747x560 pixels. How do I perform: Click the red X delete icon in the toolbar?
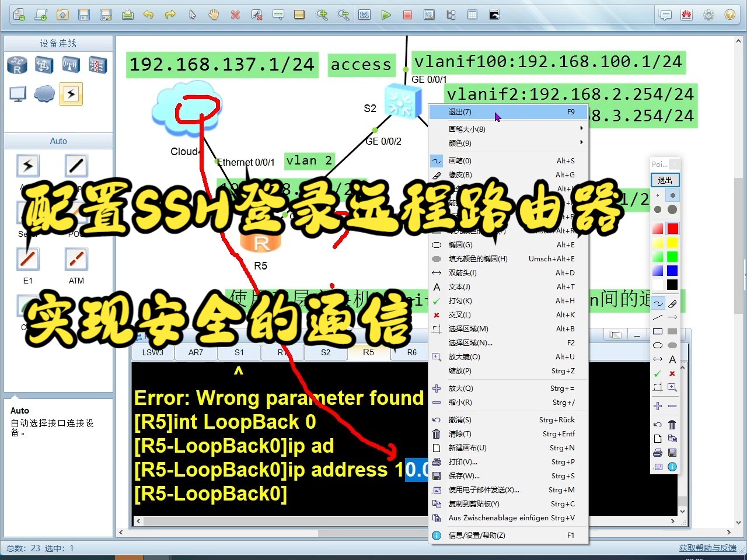pyautogui.click(x=235, y=15)
